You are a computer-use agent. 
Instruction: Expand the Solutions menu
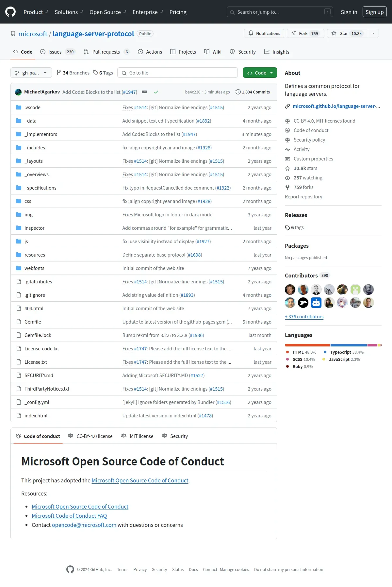tap(69, 12)
